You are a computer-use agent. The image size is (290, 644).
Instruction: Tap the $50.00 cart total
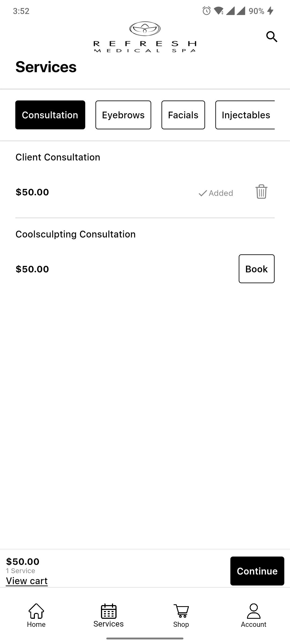coord(23,562)
